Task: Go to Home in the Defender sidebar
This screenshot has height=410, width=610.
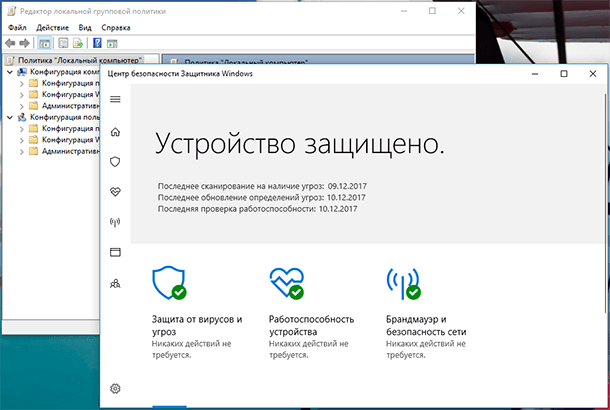Action: (115, 132)
